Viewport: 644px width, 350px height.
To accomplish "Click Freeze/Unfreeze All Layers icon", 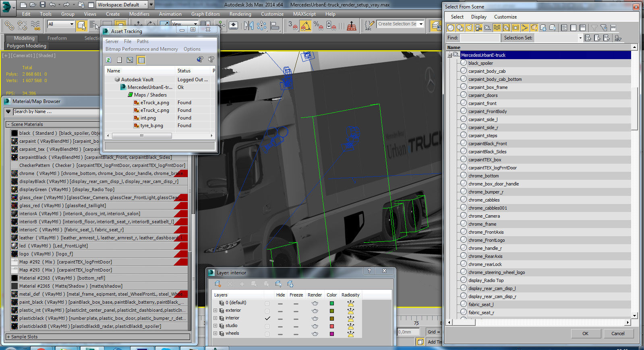I will coord(290,284).
